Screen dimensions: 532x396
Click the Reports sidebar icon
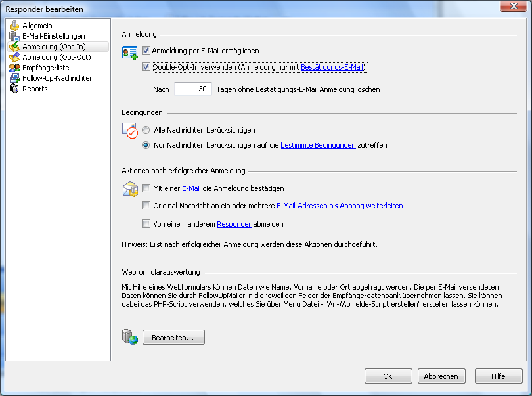click(x=14, y=89)
